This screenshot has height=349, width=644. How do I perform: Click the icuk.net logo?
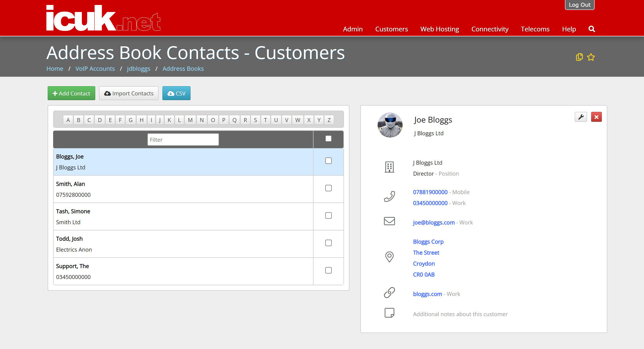(x=103, y=18)
